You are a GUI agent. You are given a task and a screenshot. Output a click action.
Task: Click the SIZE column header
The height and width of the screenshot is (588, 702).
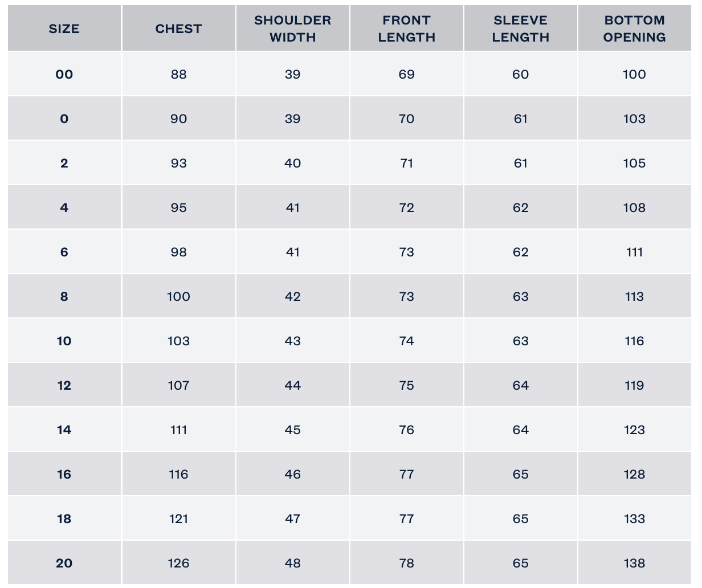pos(64,28)
